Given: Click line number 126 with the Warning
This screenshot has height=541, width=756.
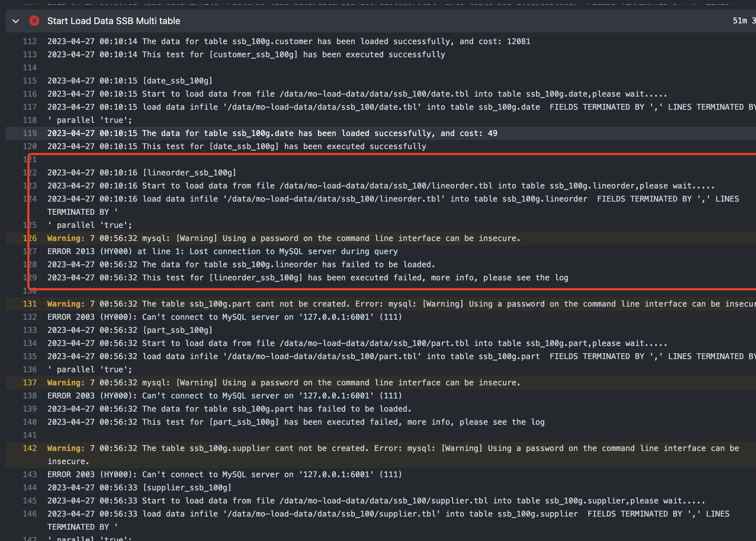Looking at the screenshot, I should (30, 238).
